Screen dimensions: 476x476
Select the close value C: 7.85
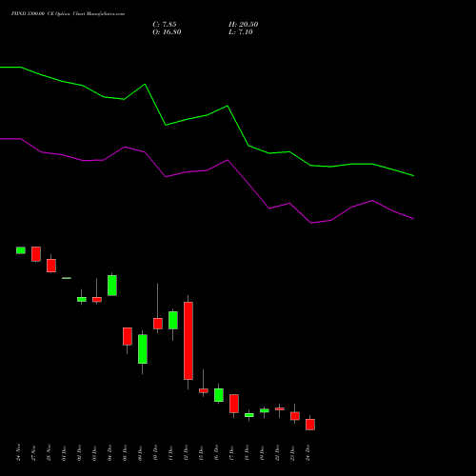(x=165, y=25)
